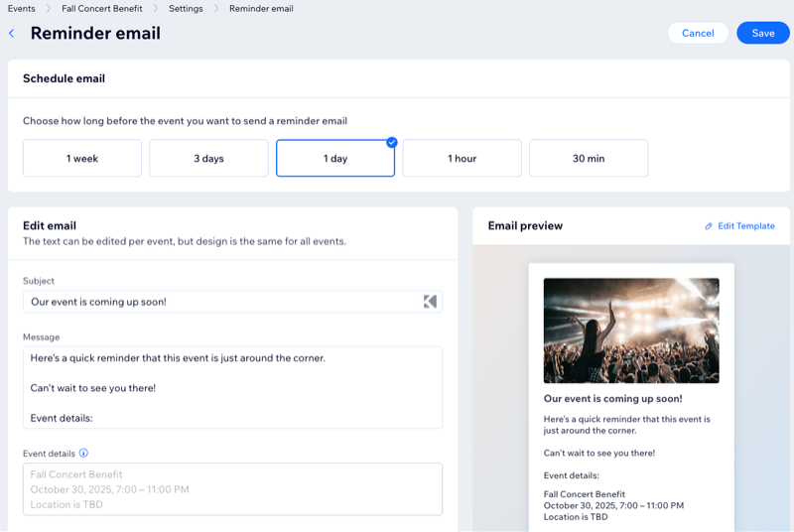This screenshot has height=532, width=794.
Task: Click the pencil icon beside Edit Template
Action: coord(709,226)
